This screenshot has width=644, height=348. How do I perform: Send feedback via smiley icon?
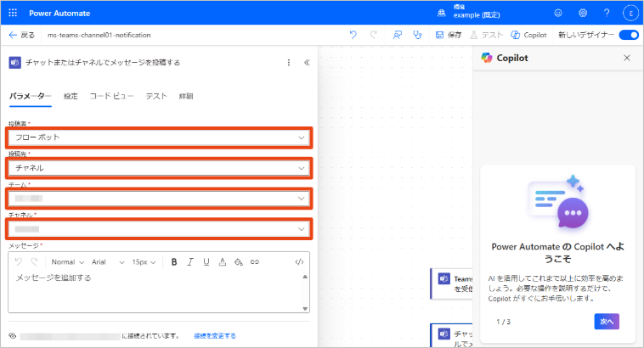point(558,13)
